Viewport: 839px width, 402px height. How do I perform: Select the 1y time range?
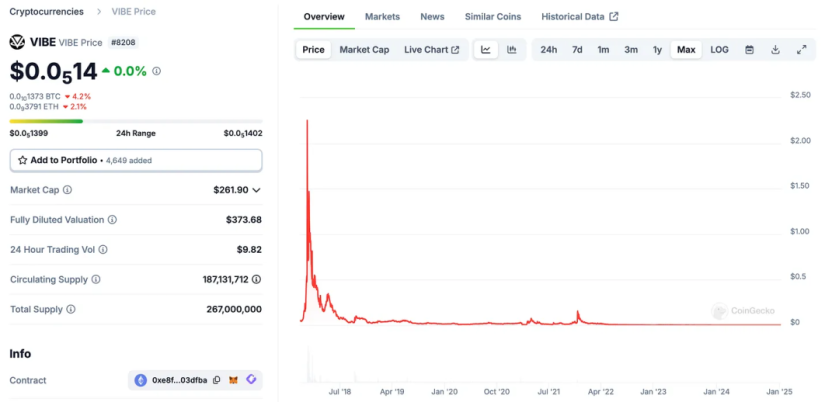(x=657, y=49)
